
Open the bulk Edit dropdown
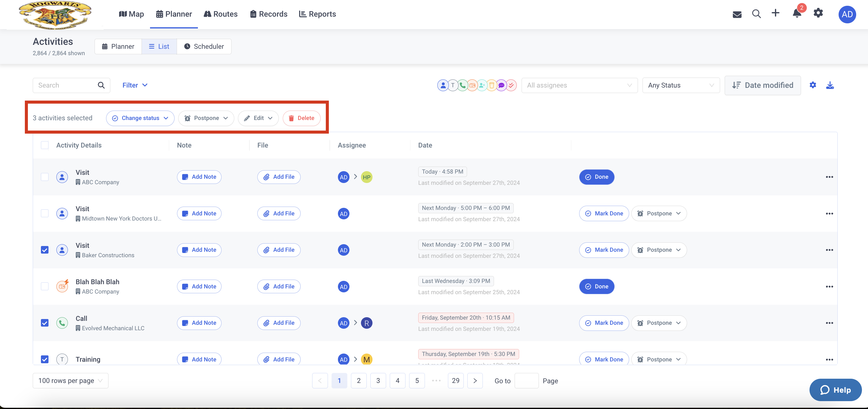[258, 118]
